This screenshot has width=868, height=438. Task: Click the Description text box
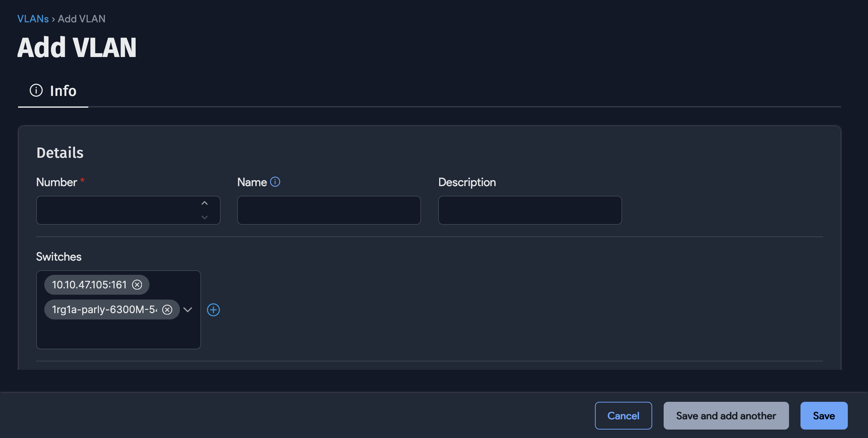pyautogui.click(x=529, y=210)
